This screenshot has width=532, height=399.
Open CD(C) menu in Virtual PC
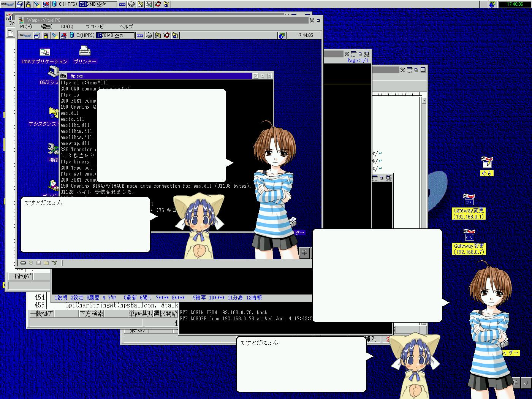pos(67,27)
